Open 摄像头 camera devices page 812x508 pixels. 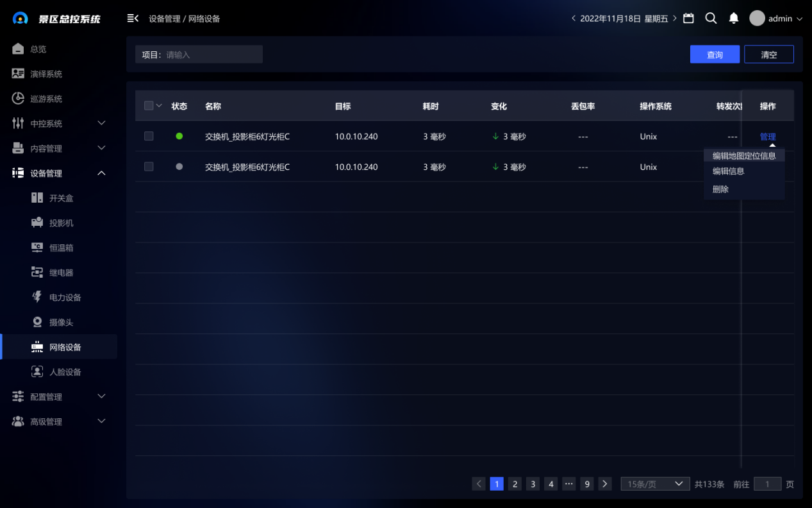pyautogui.click(x=61, y=323)
